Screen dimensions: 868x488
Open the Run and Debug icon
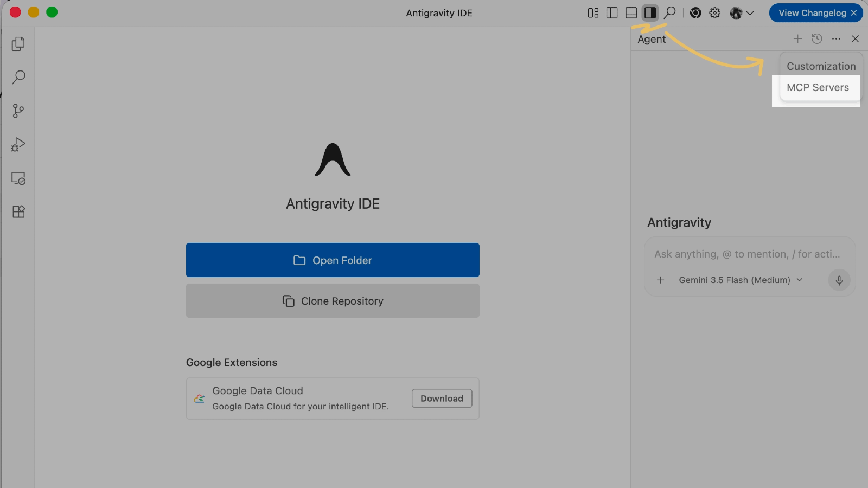(18, 145)
